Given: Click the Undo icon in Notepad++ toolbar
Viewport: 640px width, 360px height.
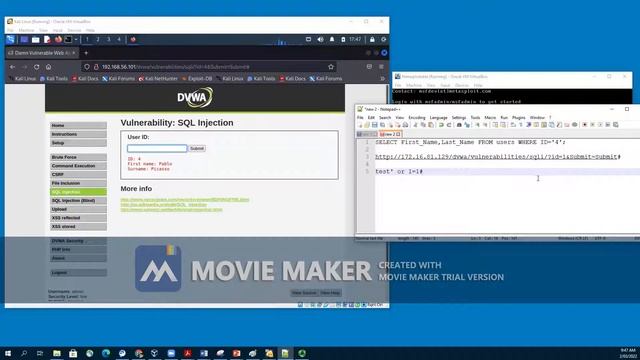Looking at the screenshot, I should click(x=441, y=124).
